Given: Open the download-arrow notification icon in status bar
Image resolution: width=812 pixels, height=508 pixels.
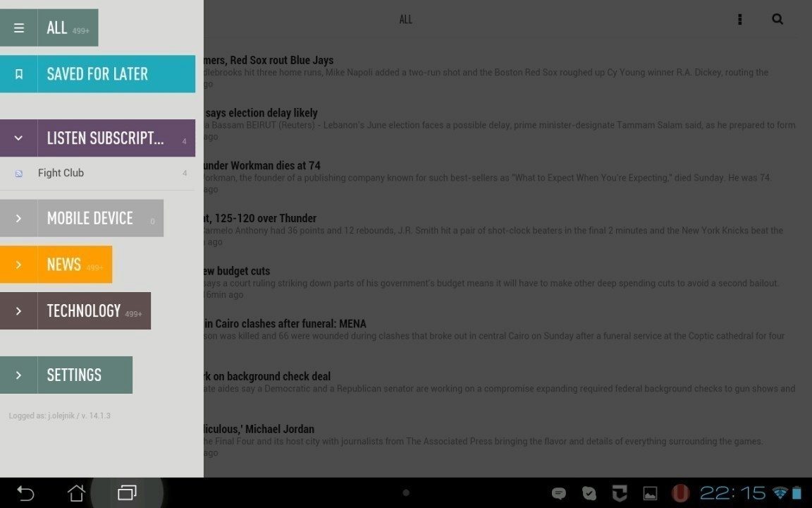Looking at the screenshot, I should 620,493.
